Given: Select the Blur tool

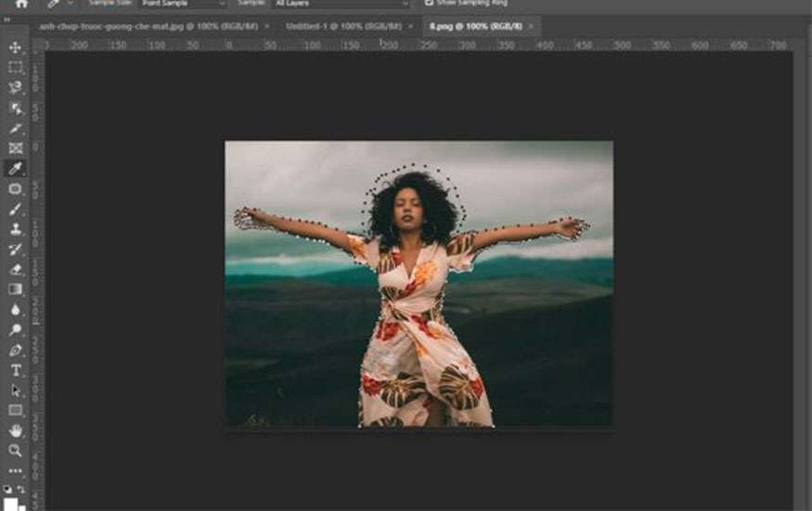Looking at the screenshot, I should coord(15,310).
